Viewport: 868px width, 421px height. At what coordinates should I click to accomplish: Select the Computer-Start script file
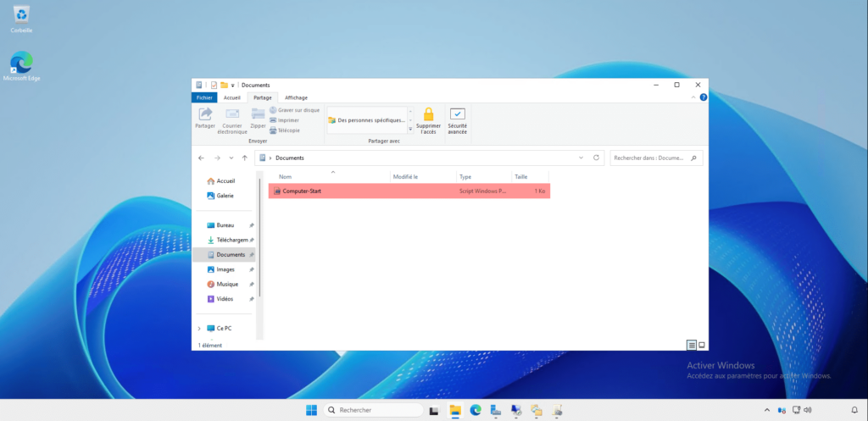(409, 191)
